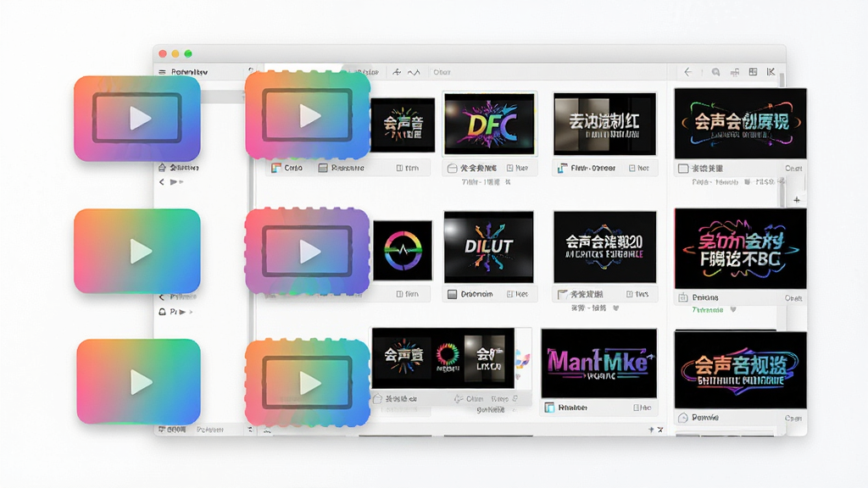The image size is (868, 488).
Task: Select the grey curtain thumbnail with white characters
Action: point(604,124)
